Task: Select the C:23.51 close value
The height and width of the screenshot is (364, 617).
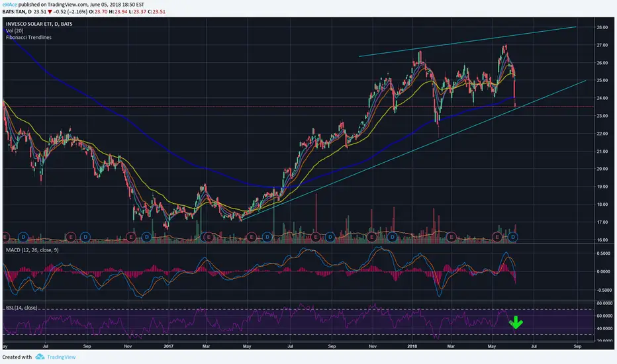Action: pos(157,12)
